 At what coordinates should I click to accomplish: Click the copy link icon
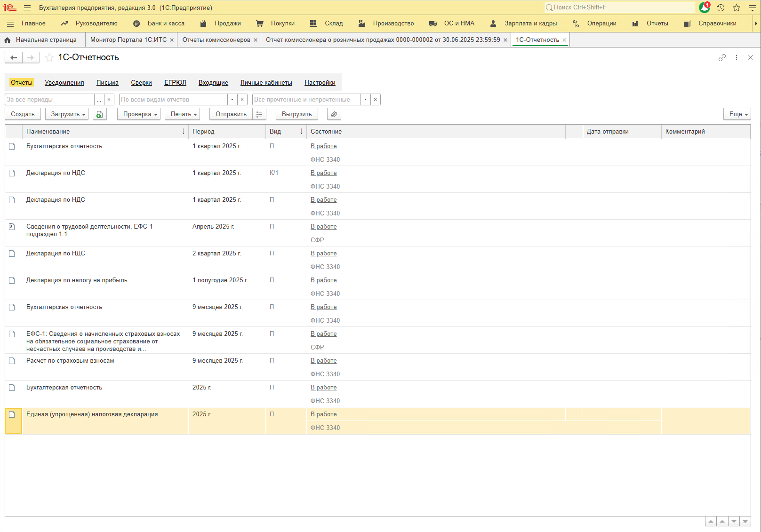coord(722,57)
